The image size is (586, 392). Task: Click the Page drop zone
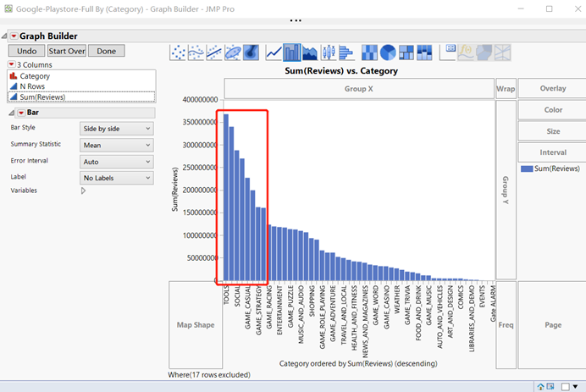click(553, 325)
